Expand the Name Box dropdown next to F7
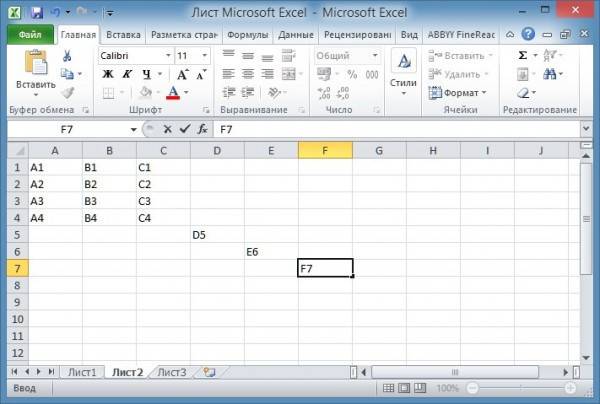Viewport: 600px width, 404px height. 134,130
